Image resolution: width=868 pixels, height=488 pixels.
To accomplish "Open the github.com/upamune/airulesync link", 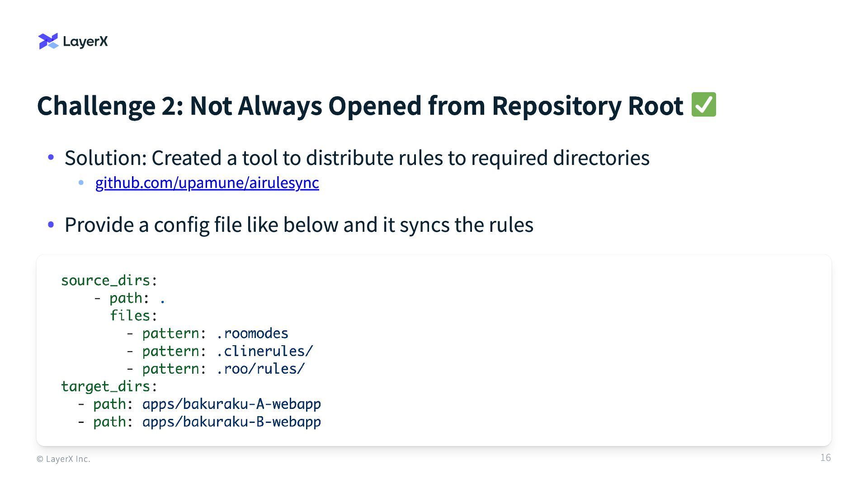I will [207, 183].
